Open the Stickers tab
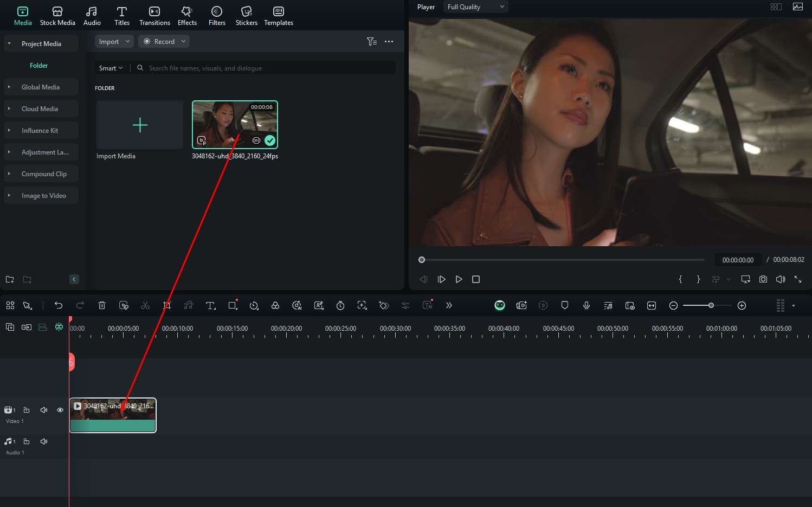This screenshot has height=507, width=812. click(247, 16)
